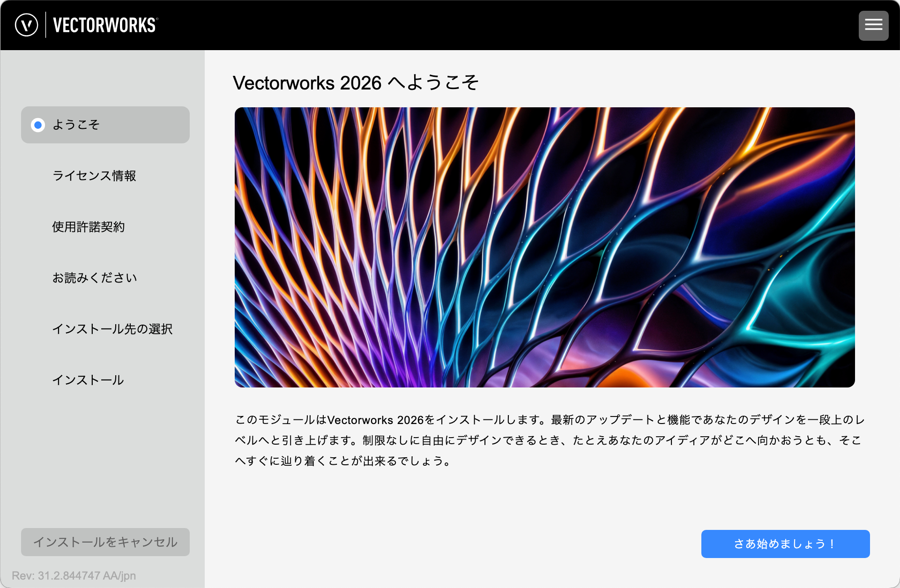Click the blue radio dot beside ようこそ
The height and width of the screenshot is (588, 900).
pyautogui.click(x=38, y=125)
